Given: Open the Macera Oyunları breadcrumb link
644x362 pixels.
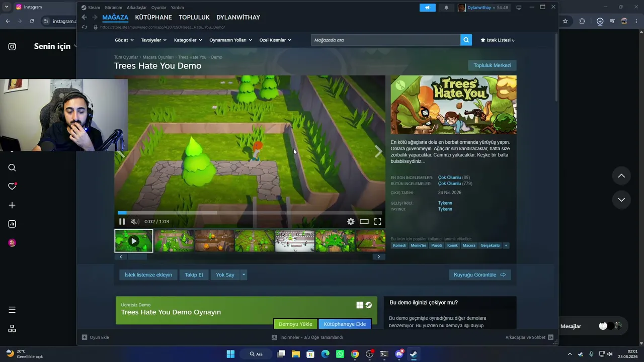Looking at the screenshot, I should 158,57.
